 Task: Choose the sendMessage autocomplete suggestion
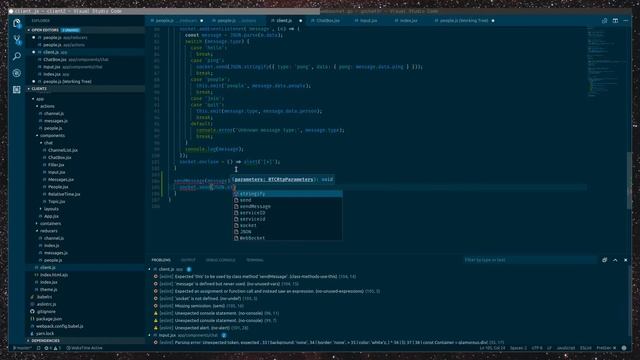(x=287, y=207)
